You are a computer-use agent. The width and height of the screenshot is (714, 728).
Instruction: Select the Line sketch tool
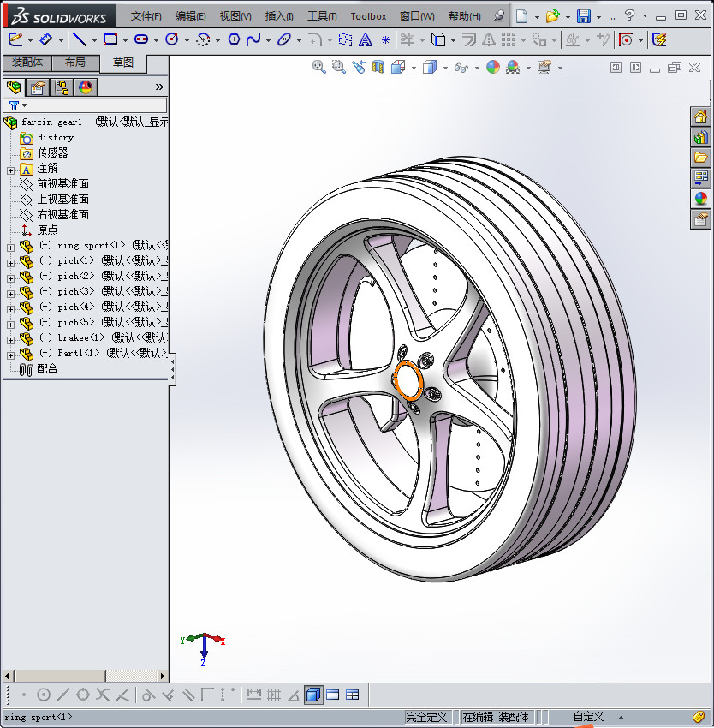click(79, 39)
